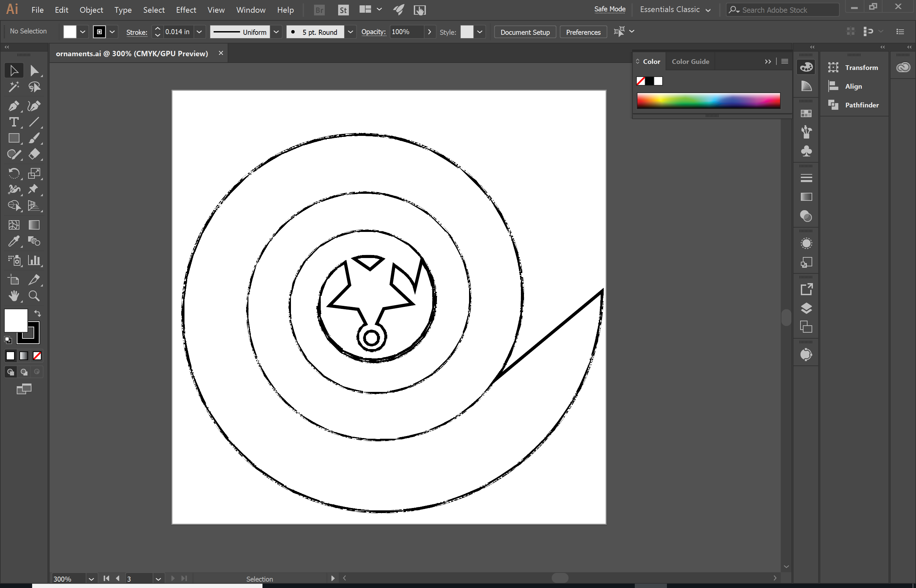Pick the Lasso tool
916x588 pixels.
point(34,87)
